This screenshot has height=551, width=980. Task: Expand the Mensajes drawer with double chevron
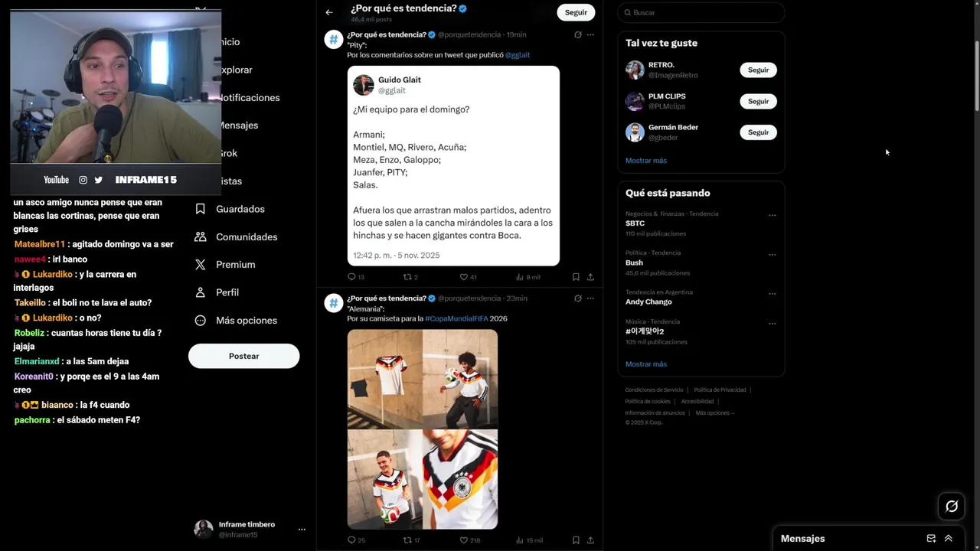tap(949, 539)
